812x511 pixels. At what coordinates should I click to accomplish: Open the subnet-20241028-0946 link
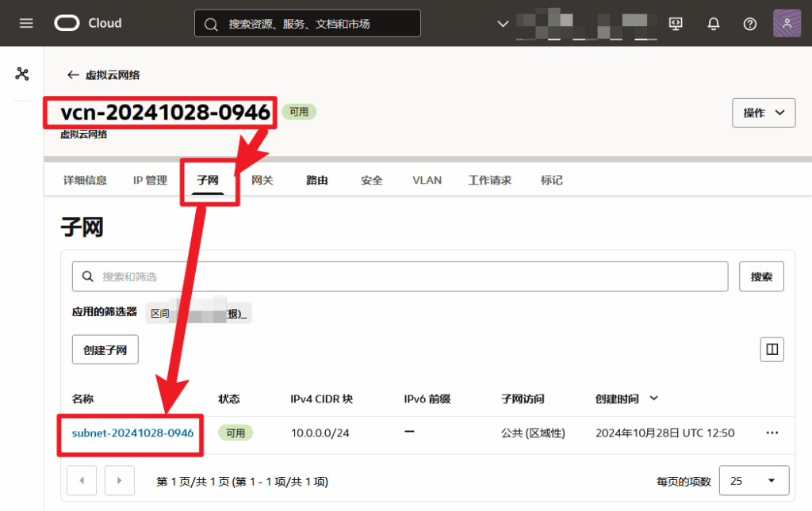(x=132, y=433)
